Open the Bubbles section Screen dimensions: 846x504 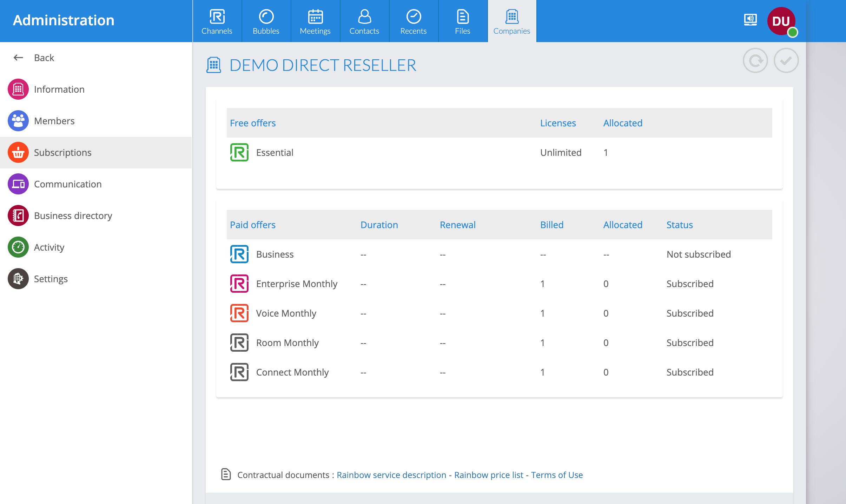[266, 21]
